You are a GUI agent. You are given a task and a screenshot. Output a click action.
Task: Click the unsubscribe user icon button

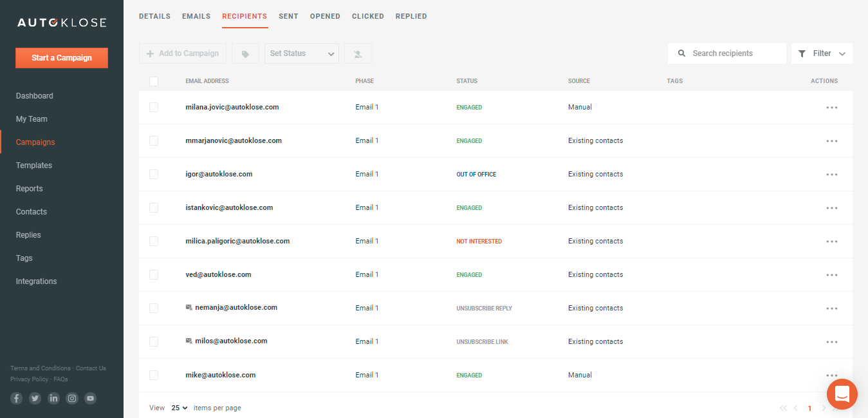[358, 53]
